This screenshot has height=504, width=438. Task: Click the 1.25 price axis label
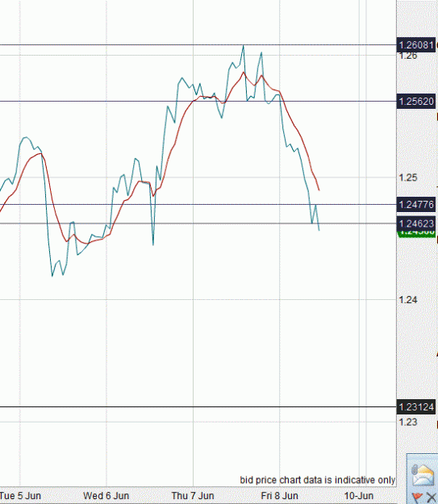tap(408, 177)
